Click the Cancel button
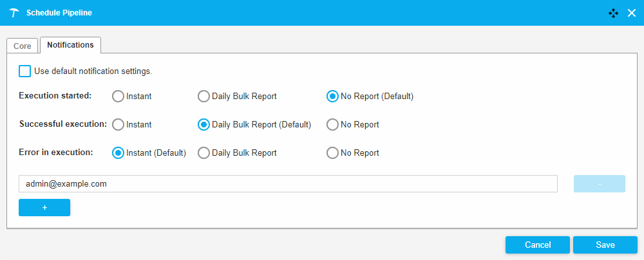Image resolution: width=644 pixels, height=260 pixels. click(x=538, y=245)
